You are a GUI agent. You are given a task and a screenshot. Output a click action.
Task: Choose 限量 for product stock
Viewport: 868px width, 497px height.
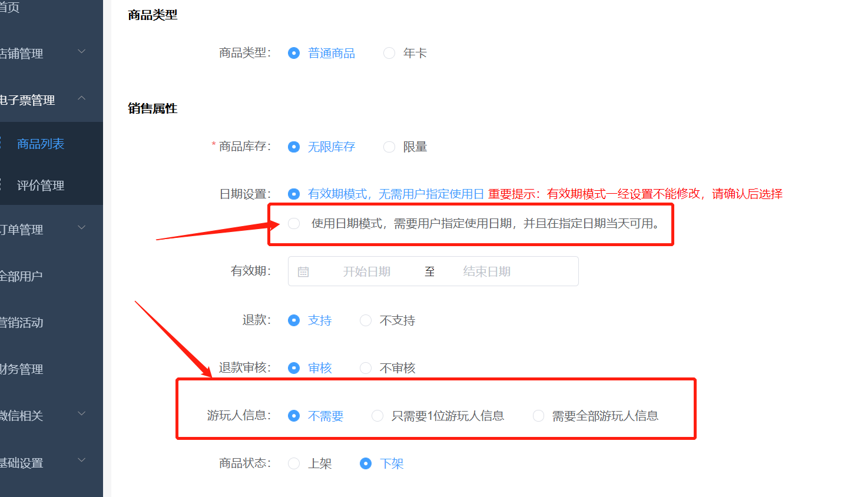tap(389, 147)
